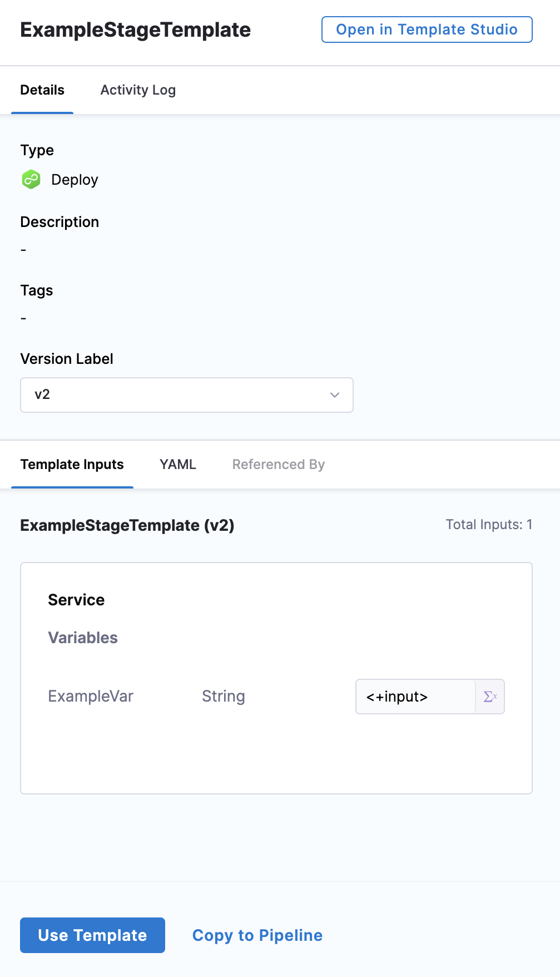Click the Variables subsection label
Screen dimensions: 560x977
[x=83, y=638]
